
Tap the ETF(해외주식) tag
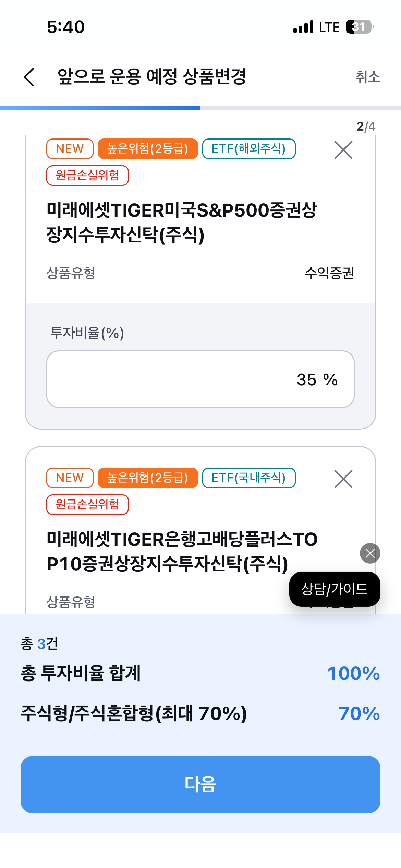248,149
